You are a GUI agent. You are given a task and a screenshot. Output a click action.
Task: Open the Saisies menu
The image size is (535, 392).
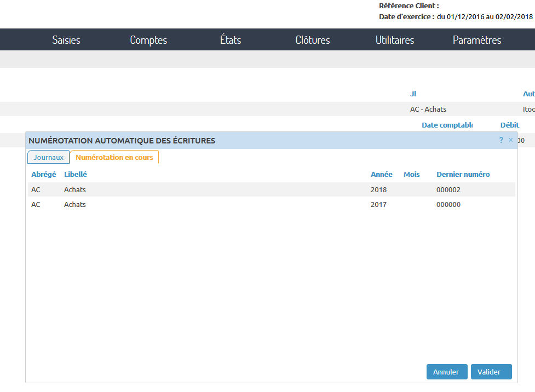point(66,40)
